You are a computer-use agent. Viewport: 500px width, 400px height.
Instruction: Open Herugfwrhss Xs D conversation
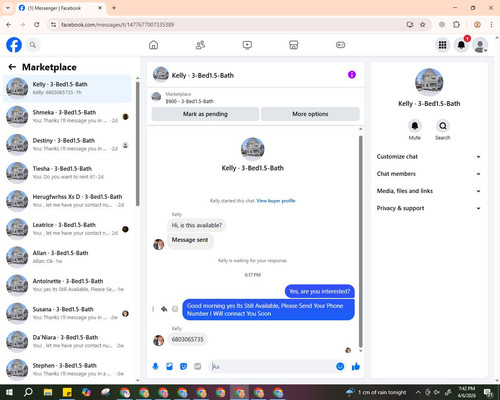tap(67, 201)
